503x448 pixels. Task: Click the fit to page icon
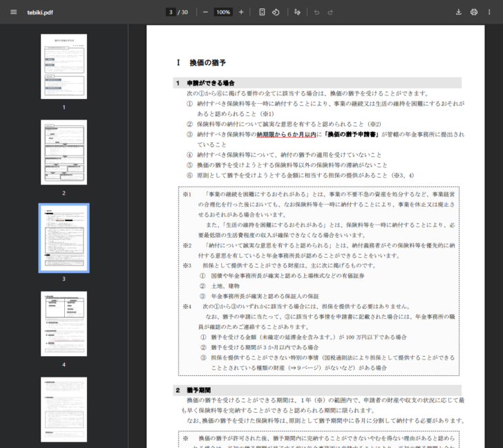tap(262, 12)
